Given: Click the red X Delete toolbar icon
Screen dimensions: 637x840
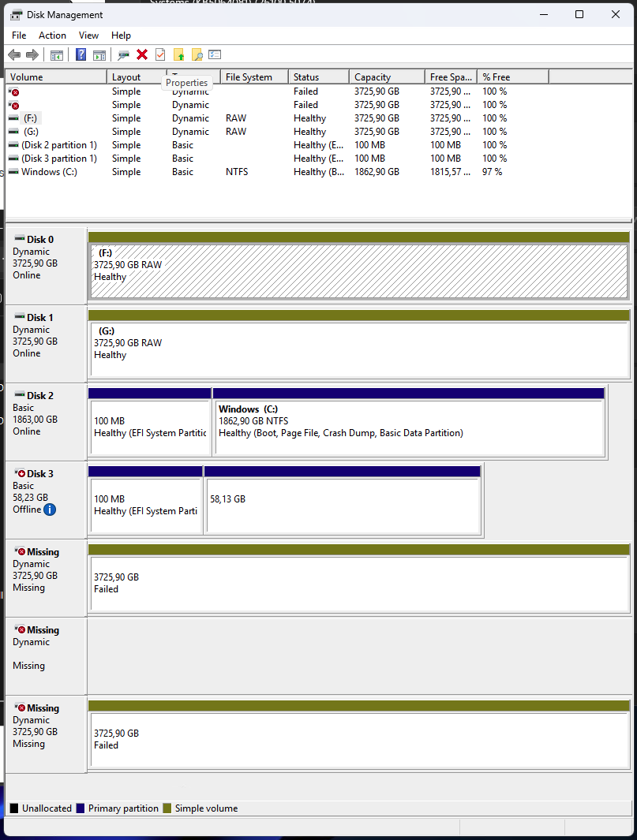Looking at the screenshot, I should click(142, 54).
